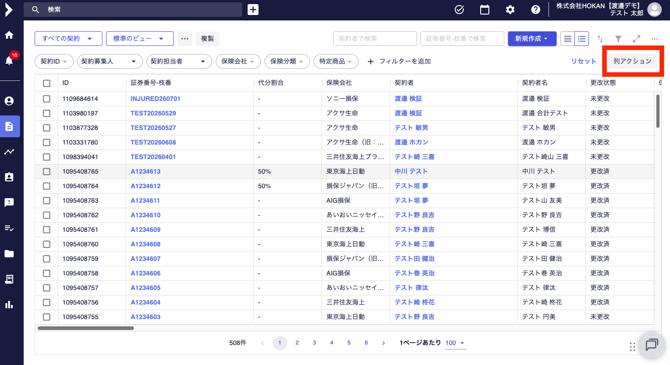Open the feedback speech bubble icon in sidebar
This screenshot has height=365, width=670.
pos(9,202)
